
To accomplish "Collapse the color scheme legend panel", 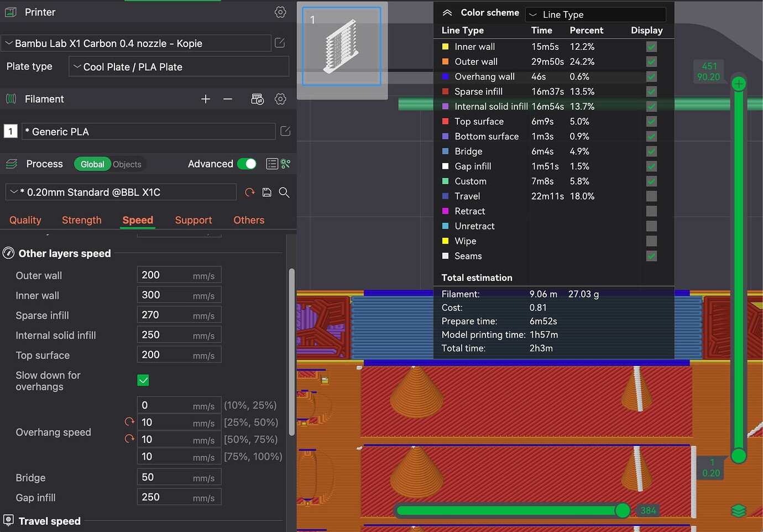I will coord(448,13).
